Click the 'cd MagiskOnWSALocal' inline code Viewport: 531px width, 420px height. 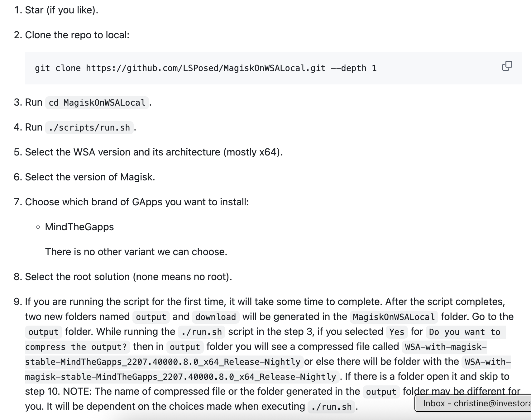(x=97, y=103)
